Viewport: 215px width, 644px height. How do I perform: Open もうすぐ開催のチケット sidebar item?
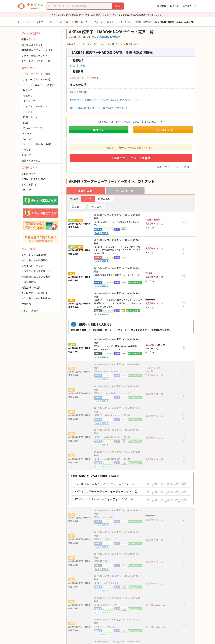coord(34,56)
